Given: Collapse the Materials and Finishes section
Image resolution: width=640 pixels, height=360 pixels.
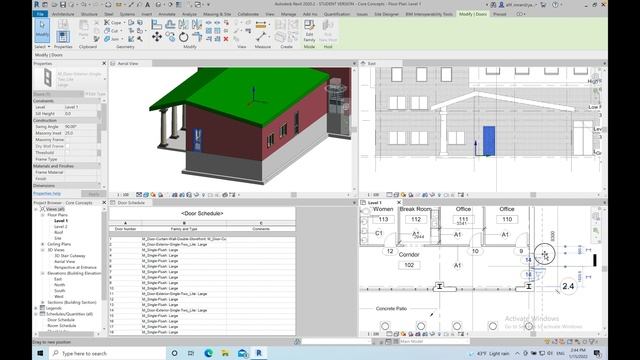Looking at the screenshot, I should 99,166.
